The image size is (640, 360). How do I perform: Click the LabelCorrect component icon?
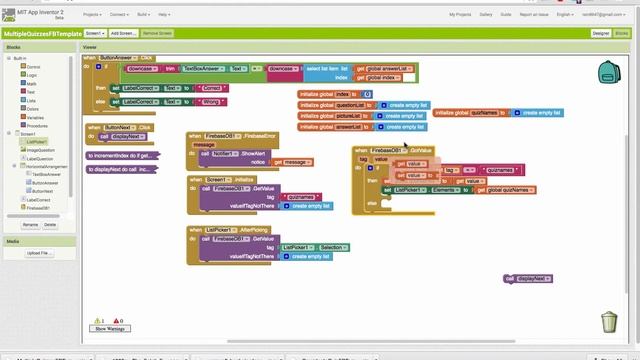click(23, 199)
